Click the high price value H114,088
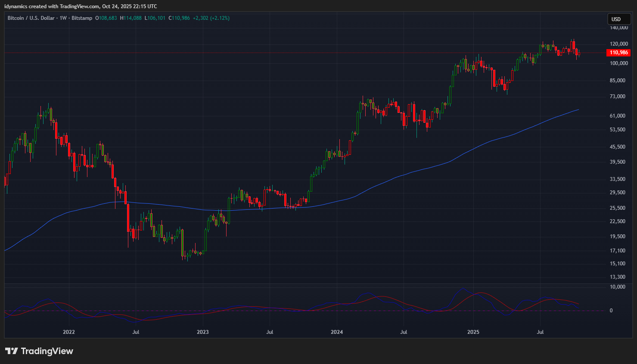The height and width of the screenshot is (364, 637). [x=131, y=18]
